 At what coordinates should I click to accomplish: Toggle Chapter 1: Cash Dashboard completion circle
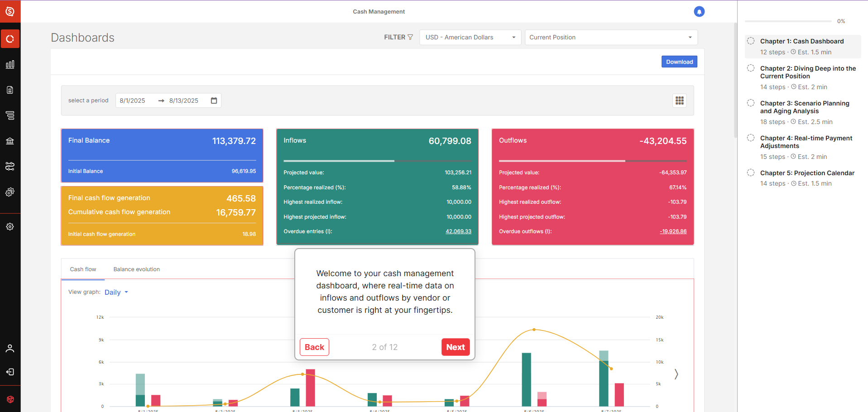(751, 41)
